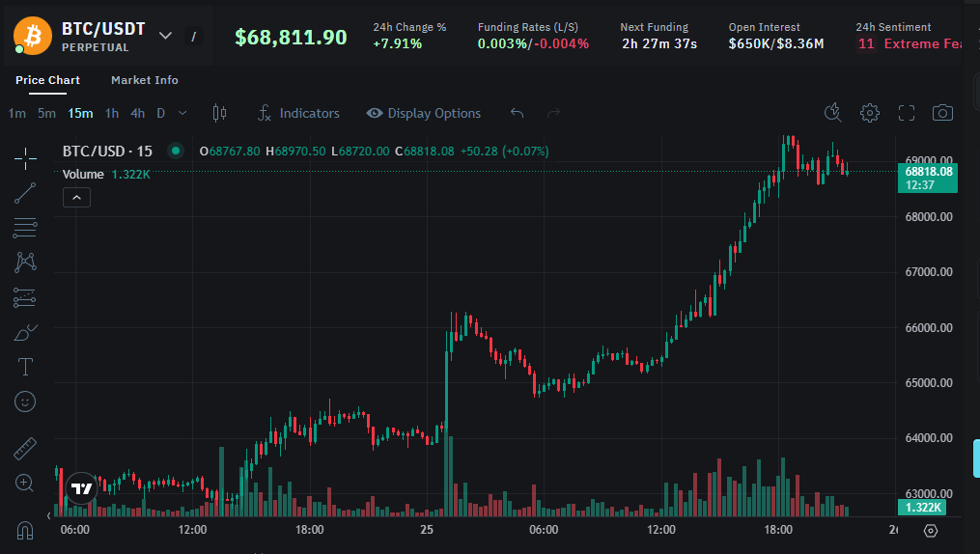Toggle the green market status dot
The image size is (980, 554).
[176, 151]
